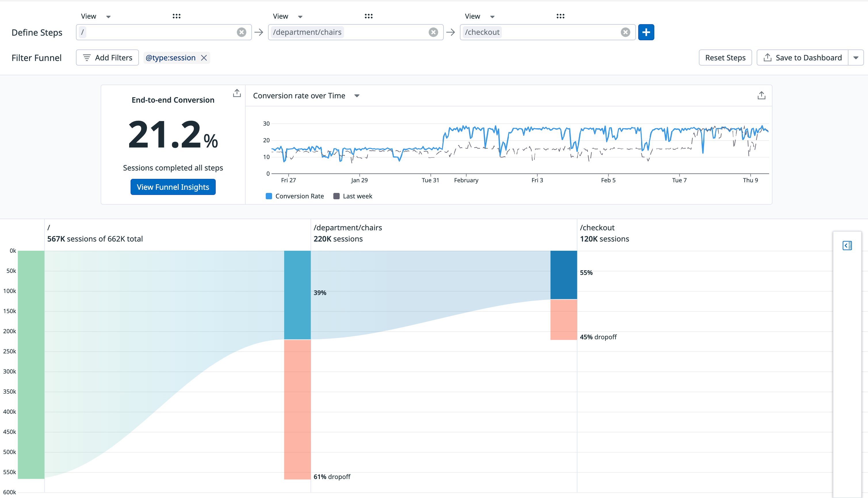
Task: Clear the "/" step input value
Action: [x=242, y=32]
